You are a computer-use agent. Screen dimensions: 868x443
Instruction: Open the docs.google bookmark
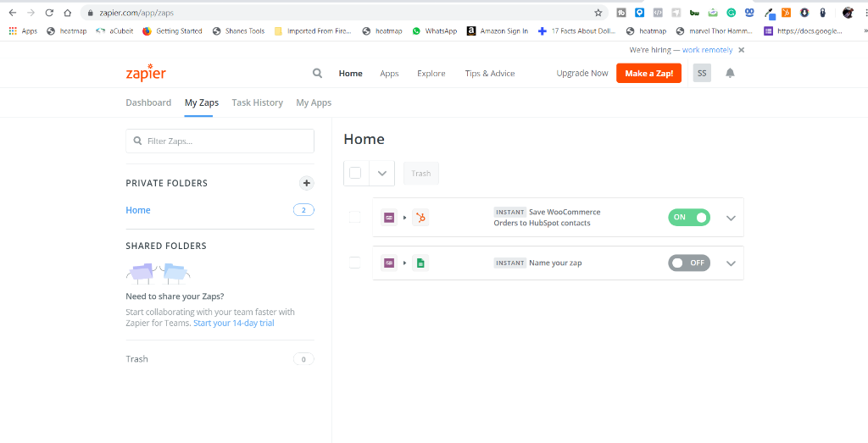(803, 31)
